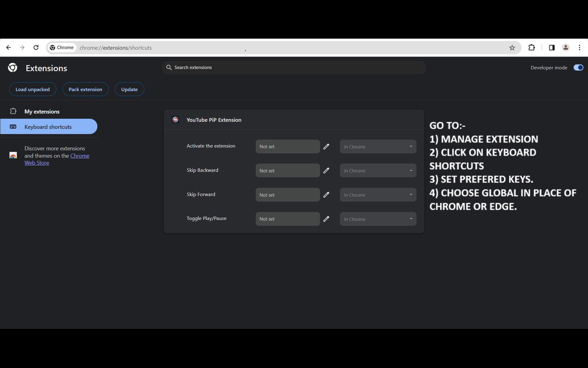Edit shortcut for Toggle Play/Pause

point(326,219)
